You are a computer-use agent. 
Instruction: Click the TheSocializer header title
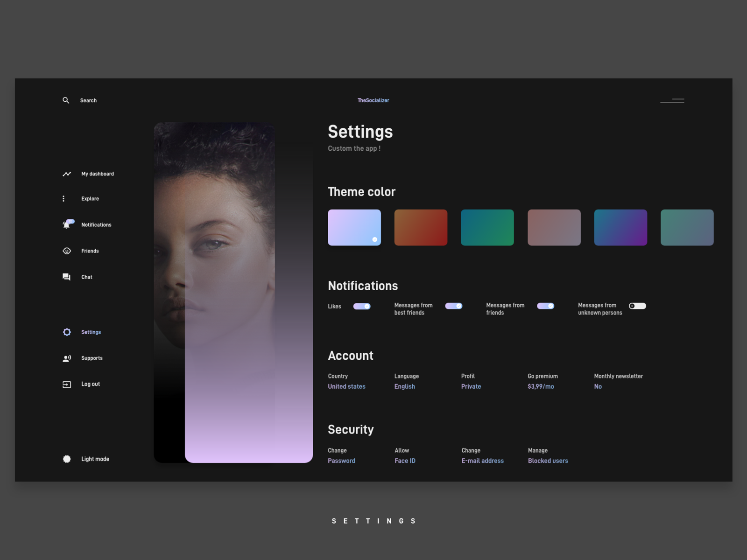click(x=373, y=100)
